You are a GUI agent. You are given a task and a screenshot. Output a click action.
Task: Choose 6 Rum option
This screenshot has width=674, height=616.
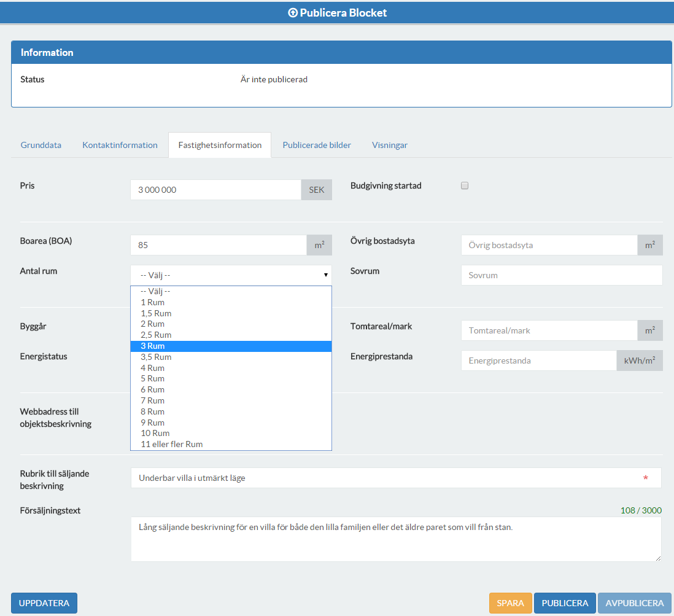[x=231, y=389]
